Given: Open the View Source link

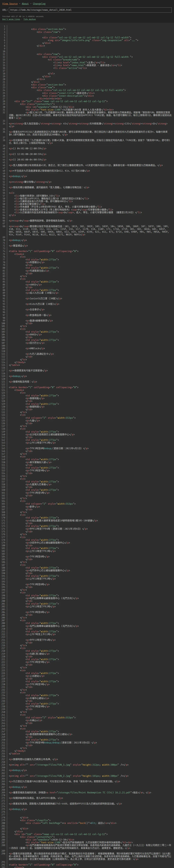Looking at the screenshot, I should click(x=10, y=4).
